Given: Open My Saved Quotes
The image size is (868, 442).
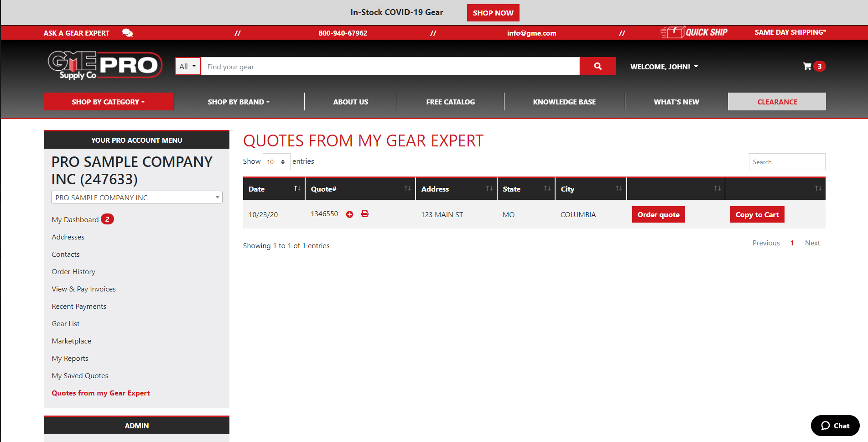Looking at the screenshot, I should (x=80, y=376).
